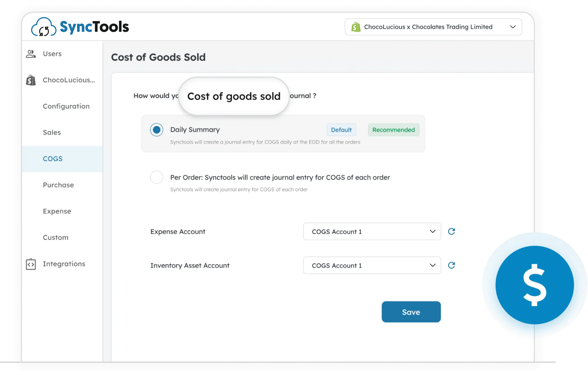Open the Configuration section
Image resolution: width=588 pixels, height=375 pixels.
point(66,106)
